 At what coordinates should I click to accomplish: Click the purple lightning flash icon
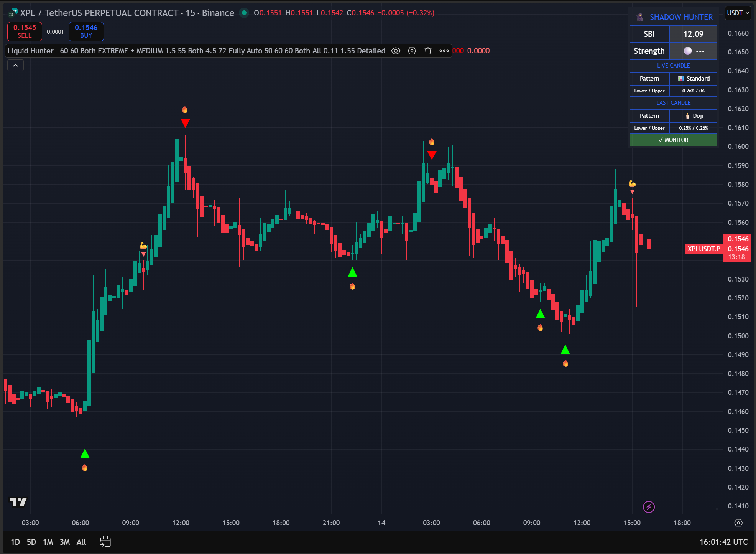(649, 507)
